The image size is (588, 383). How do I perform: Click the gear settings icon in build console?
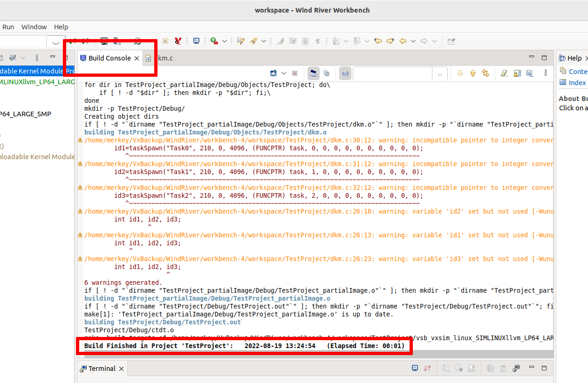(326, 73)
